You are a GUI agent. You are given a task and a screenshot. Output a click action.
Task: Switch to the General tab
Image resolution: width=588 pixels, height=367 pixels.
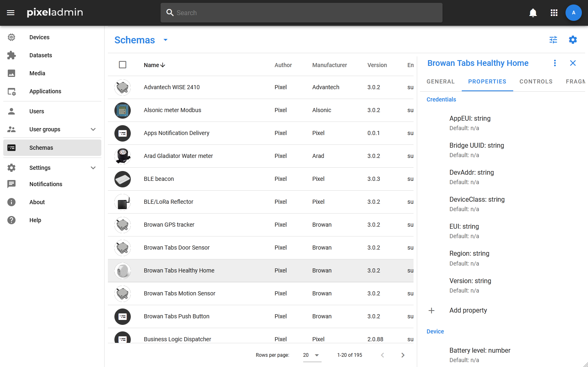440,81
